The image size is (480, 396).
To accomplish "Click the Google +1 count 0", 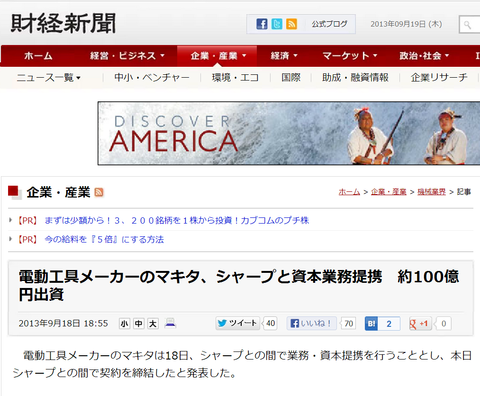I will [443, 323].
